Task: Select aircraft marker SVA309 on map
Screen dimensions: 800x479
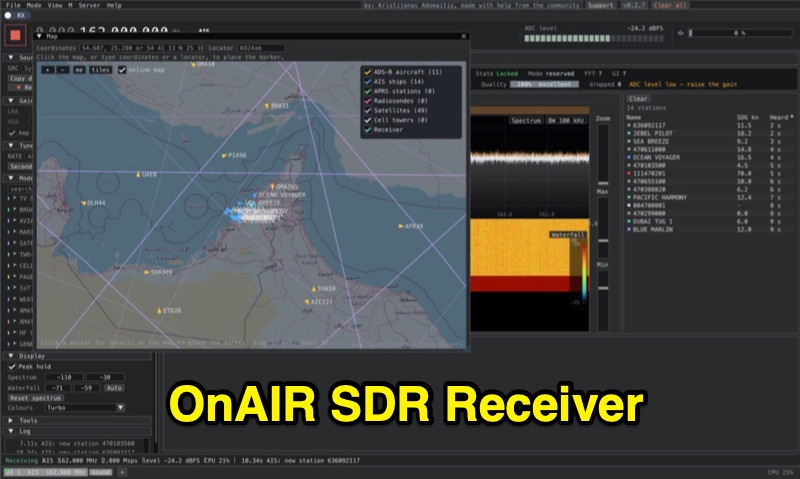Action: coord(147,272)
